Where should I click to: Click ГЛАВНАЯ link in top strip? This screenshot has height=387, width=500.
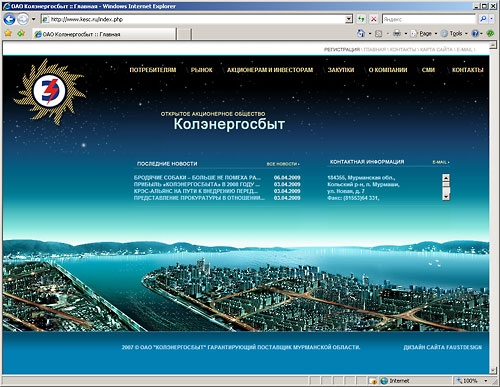(x=375, y=49)
